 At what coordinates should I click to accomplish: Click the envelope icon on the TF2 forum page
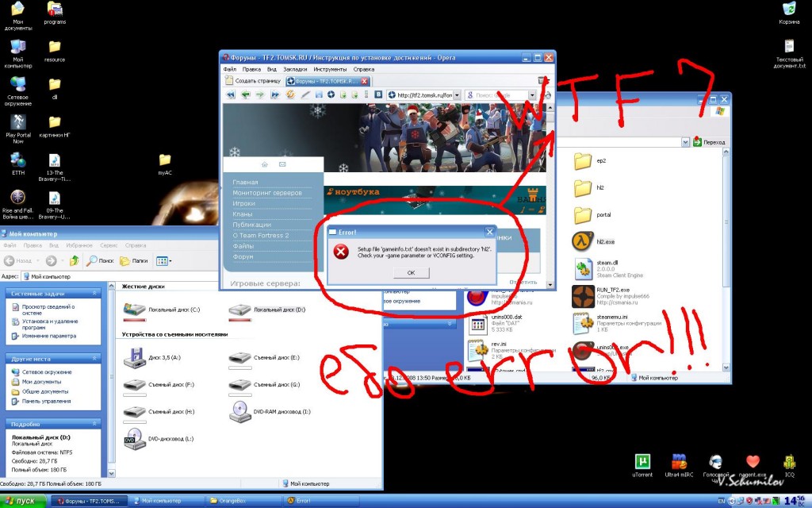282,164
